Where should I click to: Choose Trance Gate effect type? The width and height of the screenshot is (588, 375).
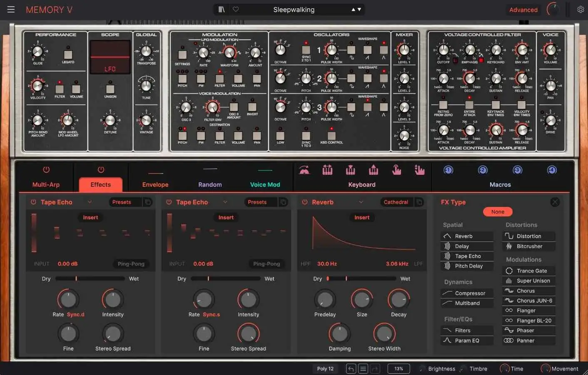pyautogui.click(x=529, y=271)
